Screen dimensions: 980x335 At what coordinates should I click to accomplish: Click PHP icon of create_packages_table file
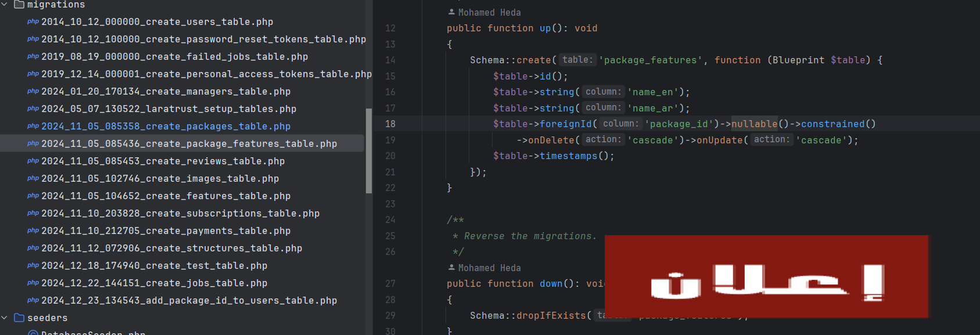tap(33, 126)
